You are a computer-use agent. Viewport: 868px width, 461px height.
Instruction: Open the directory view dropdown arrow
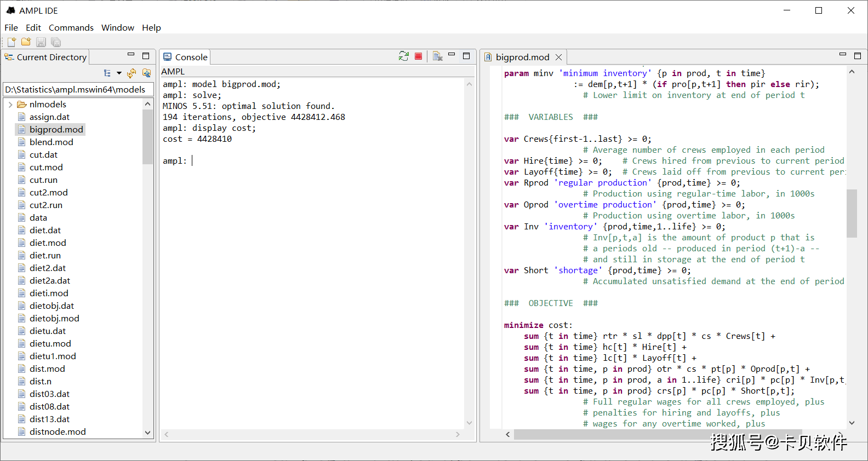119,73
